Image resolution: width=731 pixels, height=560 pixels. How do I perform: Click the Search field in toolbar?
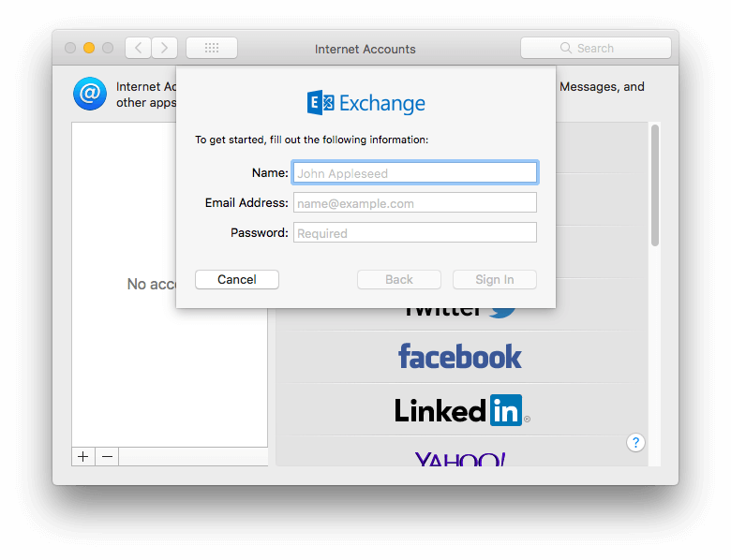coord(596,48)
